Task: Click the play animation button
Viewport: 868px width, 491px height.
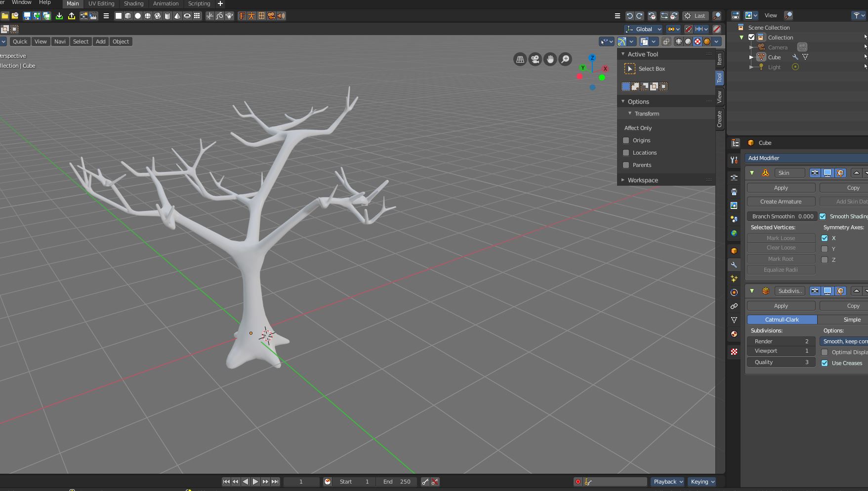Action: coord(255,482)
